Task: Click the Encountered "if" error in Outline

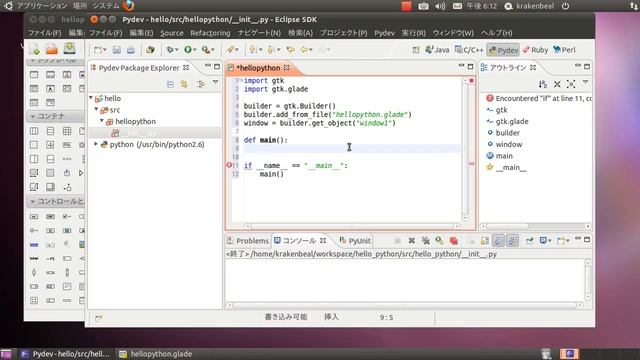Action: [539, 98]
